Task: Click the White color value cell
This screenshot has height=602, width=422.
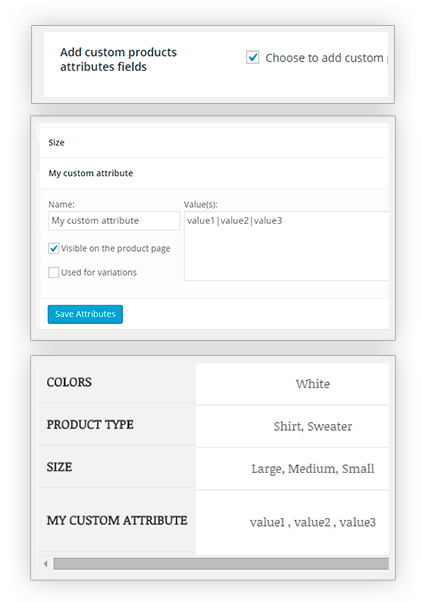Action: click(x=292, y=384)
